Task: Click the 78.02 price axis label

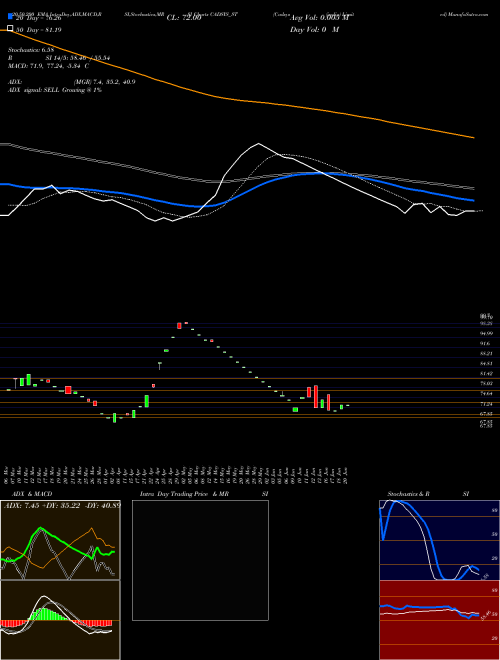Action: (487, 383)
